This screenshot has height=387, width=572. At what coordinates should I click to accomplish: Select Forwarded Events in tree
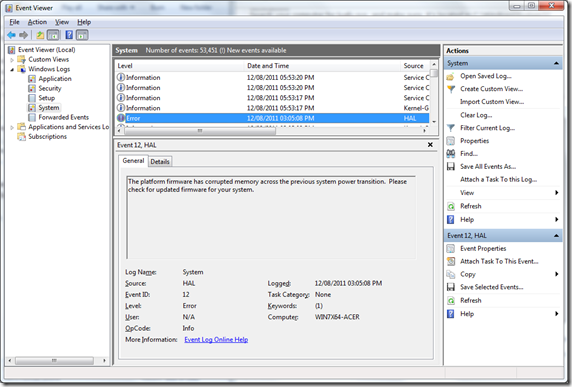point(63,117)
